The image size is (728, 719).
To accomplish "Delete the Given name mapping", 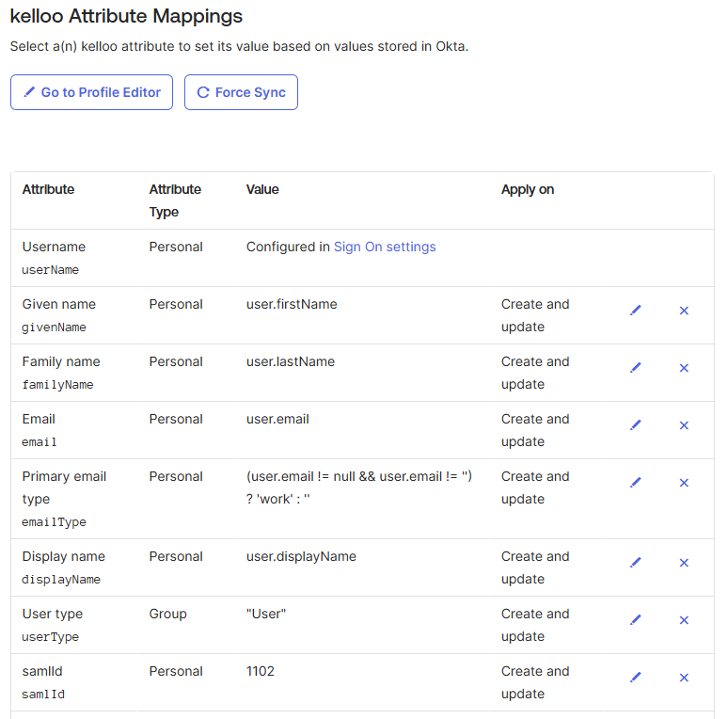I will (684, 311).
